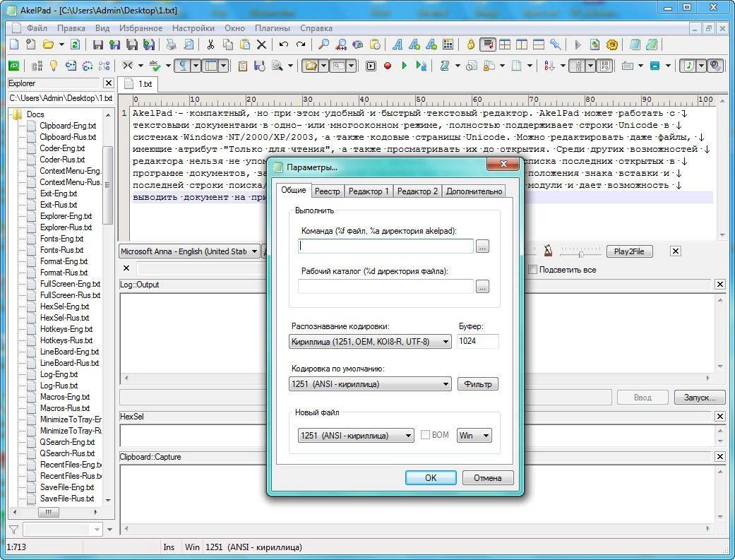This screenshot has width=735, height=560.
Task: Toggle vertical split window icon
Action: [x=522, y=44]
